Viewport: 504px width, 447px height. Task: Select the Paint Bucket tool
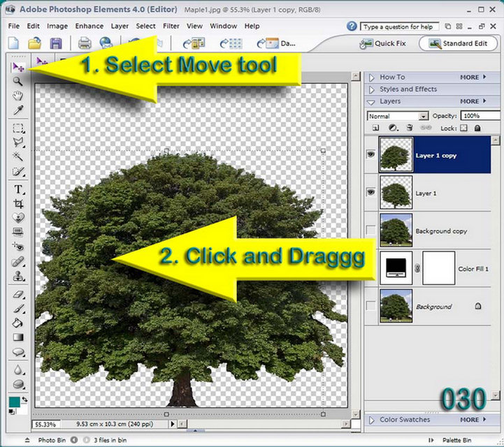point(17,323)
